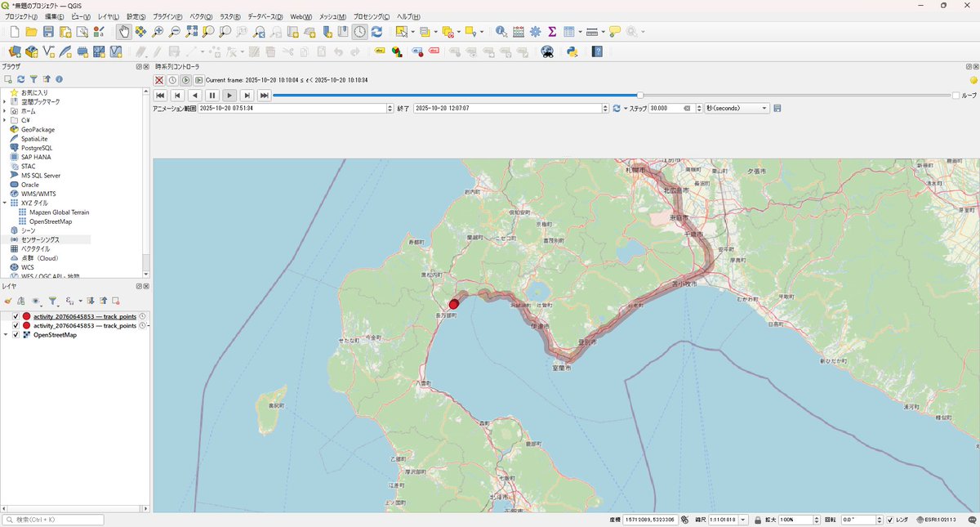Open the Data Source Manager
Screen dimensions: 980x527
pyautogui.click(x=15, y=51)
